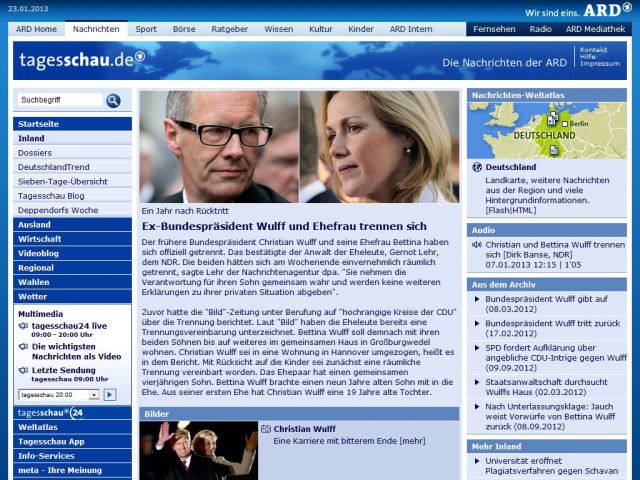Screen dimensions: 640x480
Task: Open the Fernsehen section
Action: point(494,29)
